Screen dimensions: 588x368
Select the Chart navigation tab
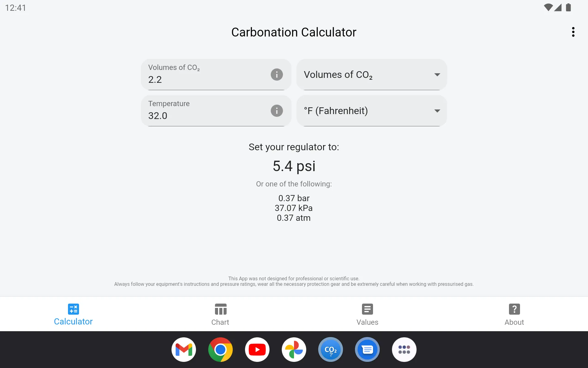click(x=221, y=314)
